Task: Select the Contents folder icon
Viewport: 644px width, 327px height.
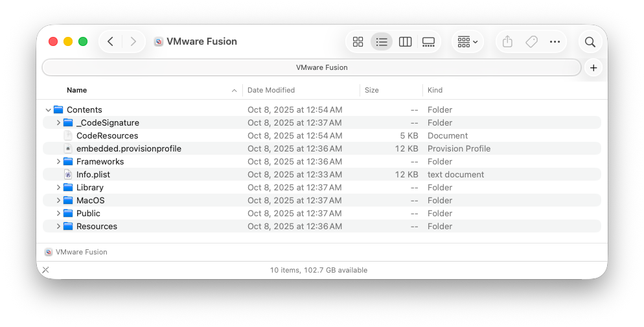Action: (58, 109)
